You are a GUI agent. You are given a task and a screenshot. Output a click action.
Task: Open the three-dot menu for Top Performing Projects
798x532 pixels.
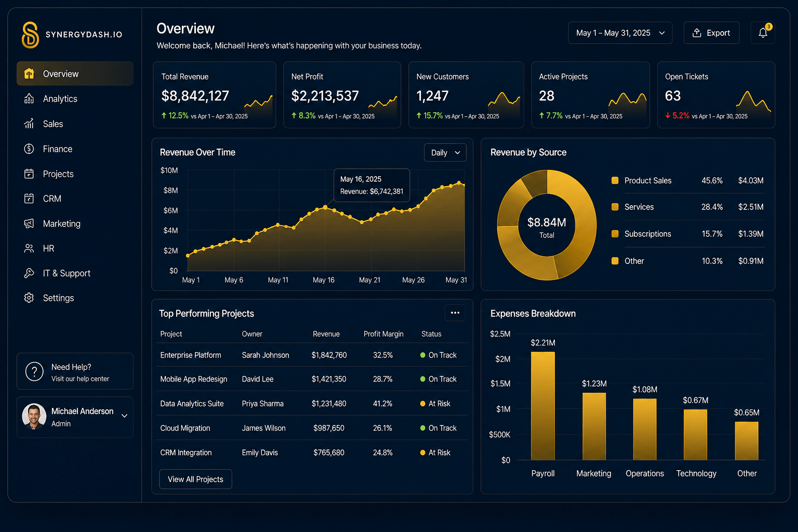tap(455, 313)
